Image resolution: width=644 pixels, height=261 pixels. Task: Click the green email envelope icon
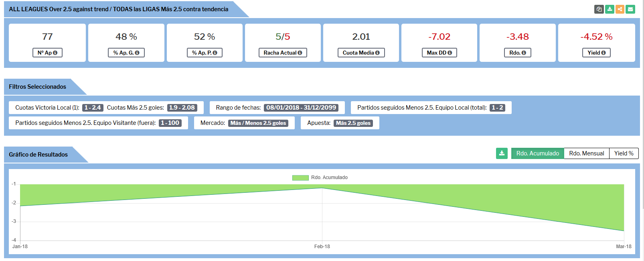click(x=630, y=9)
